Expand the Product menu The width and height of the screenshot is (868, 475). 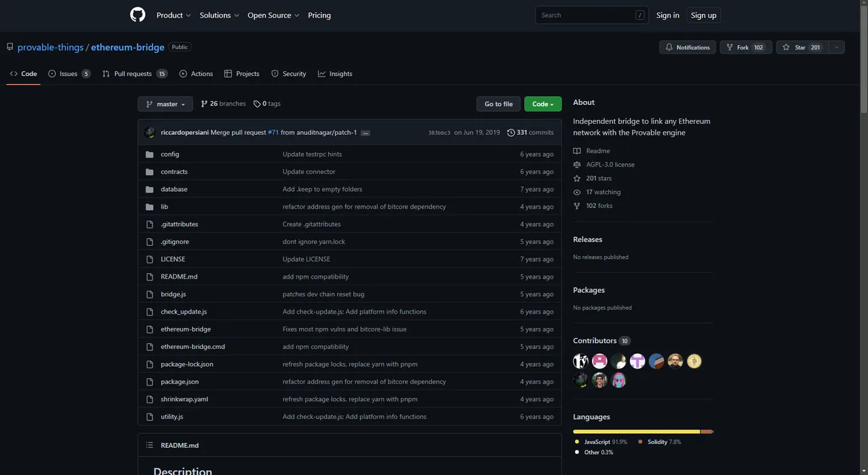(x=174, y=15)
